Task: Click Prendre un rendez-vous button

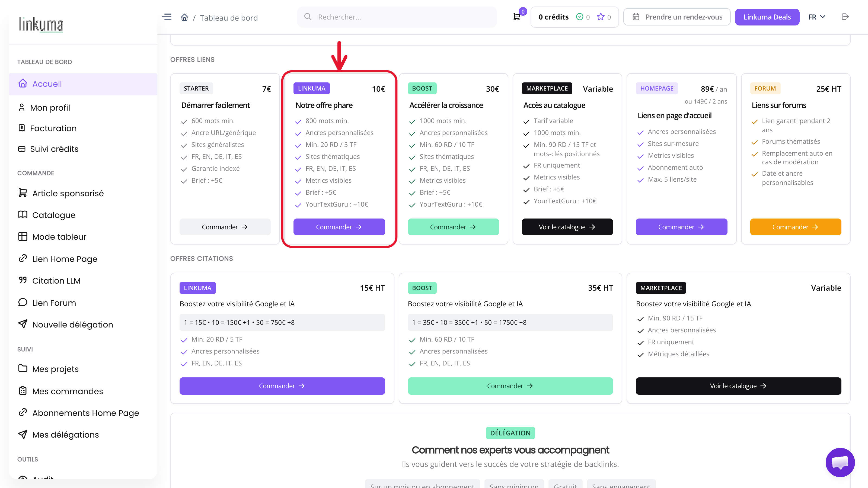Action: click(677, 17)
